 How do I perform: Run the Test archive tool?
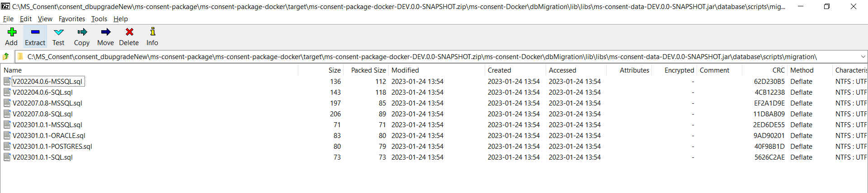pos(59,32)
